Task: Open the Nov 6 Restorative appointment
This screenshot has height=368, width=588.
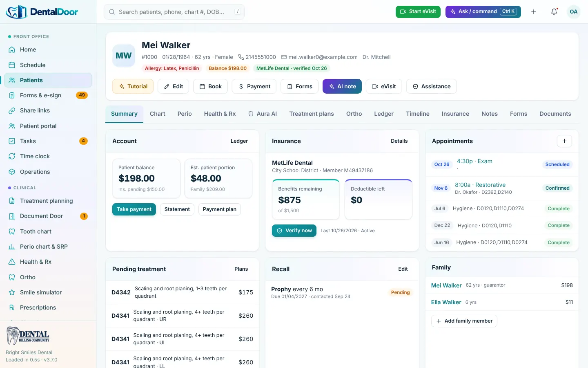Action: (x=502, y=188)
